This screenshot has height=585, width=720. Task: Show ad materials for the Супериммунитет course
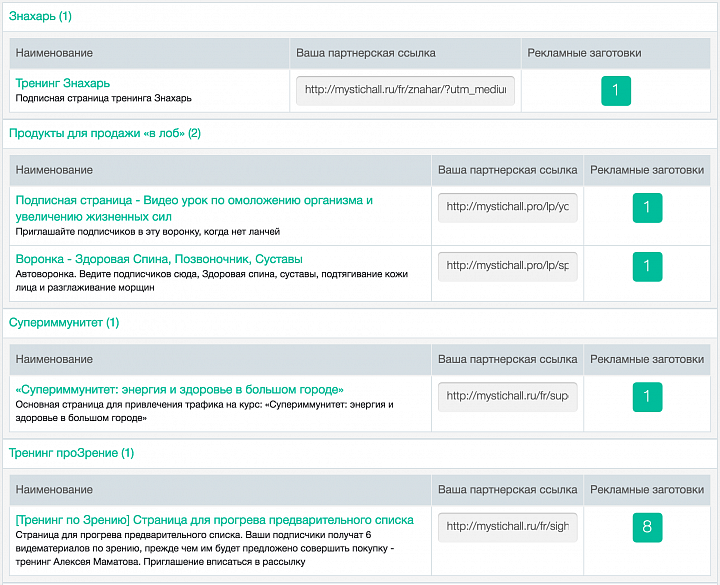coord(647,397)
